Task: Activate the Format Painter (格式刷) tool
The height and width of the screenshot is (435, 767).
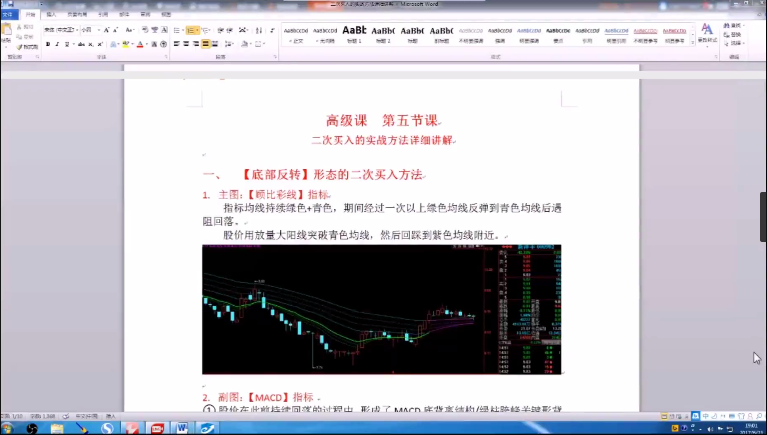Action: [27, 47]
